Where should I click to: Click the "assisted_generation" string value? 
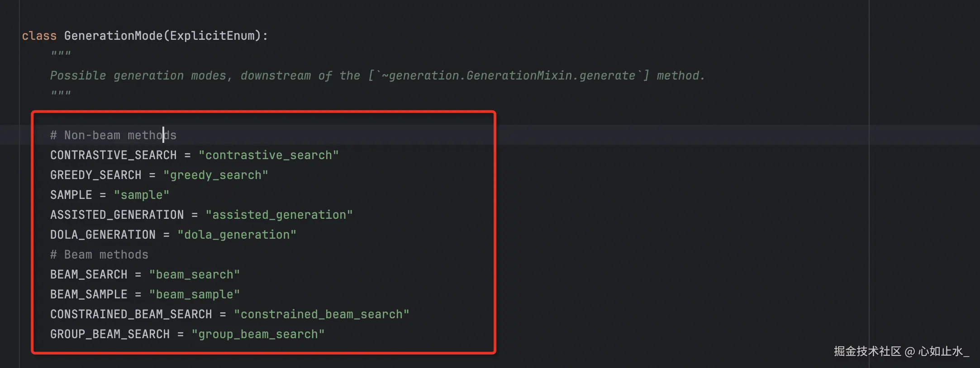click(x=279, y=215)
